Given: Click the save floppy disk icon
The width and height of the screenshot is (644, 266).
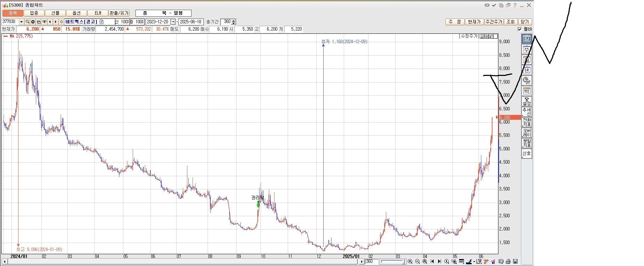Looking at the screenshot, I should click(515, 261).
